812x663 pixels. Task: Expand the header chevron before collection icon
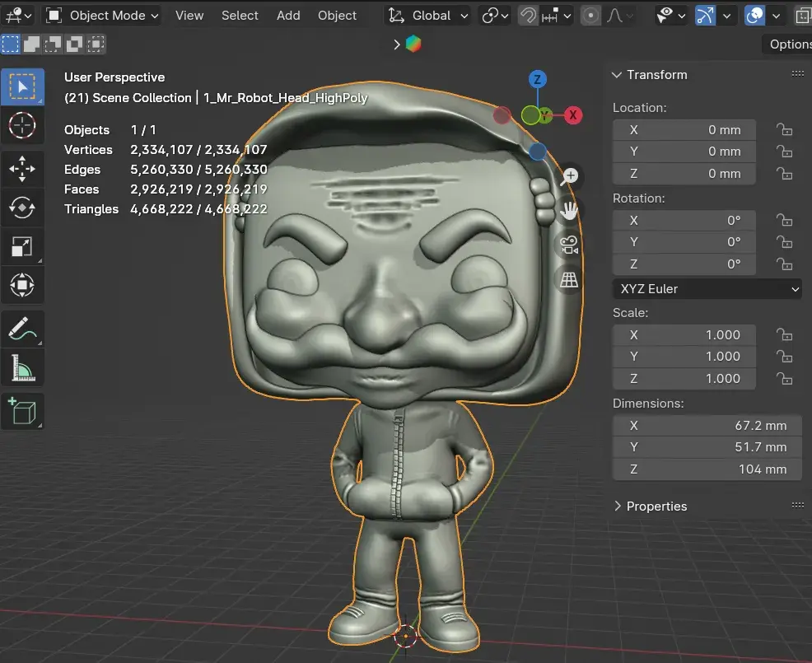(397, 44)
